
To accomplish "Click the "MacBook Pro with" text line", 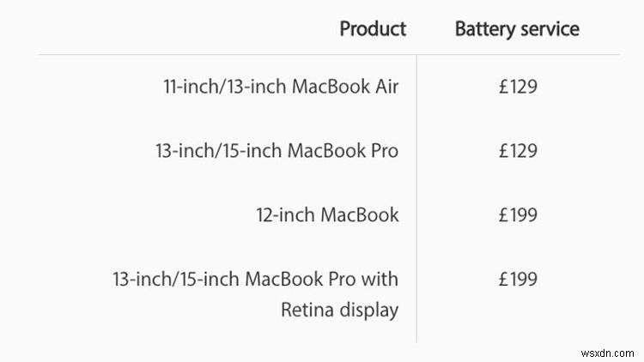I will 255,279.
